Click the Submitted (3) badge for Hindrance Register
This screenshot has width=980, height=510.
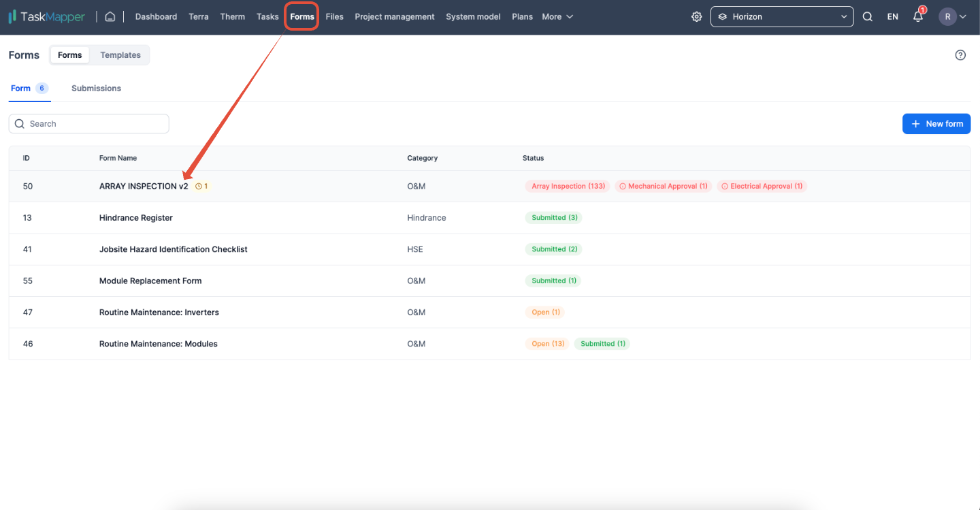tap(554, 218)
